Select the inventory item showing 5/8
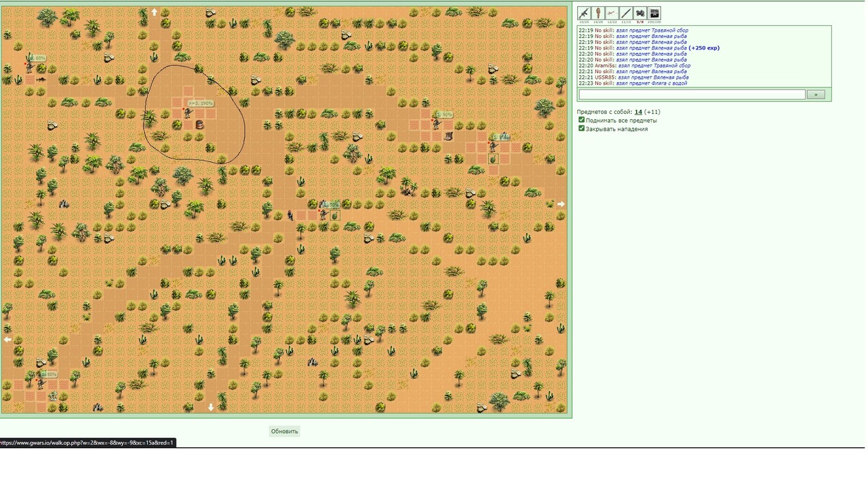Viewport: 868px width, 488px height. [640, 13]
